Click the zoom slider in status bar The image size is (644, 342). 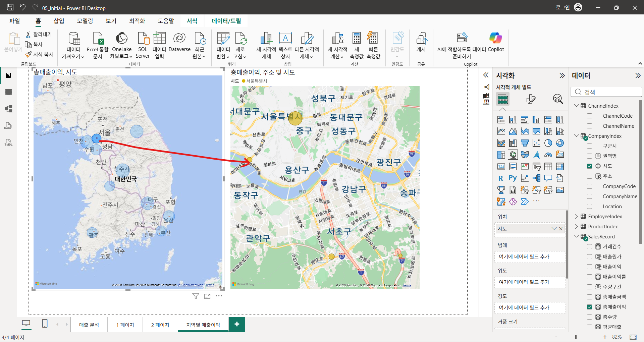click(580, 337)
